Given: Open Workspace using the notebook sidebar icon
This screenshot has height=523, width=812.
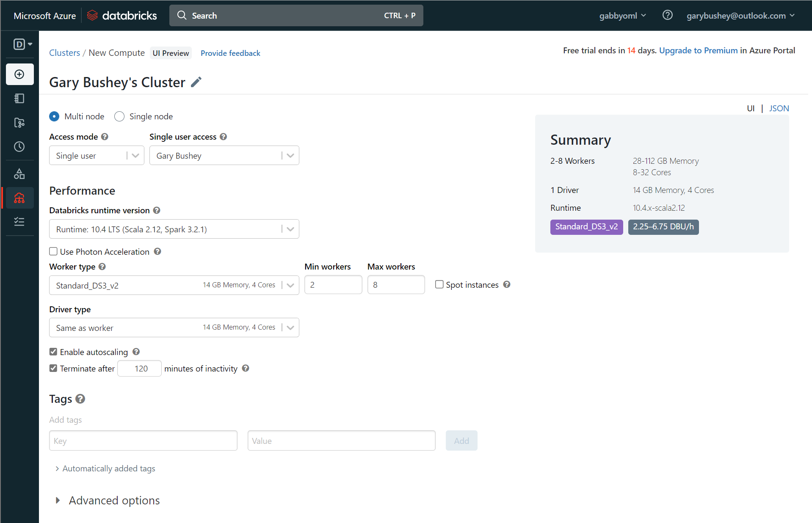Looking at the screenshot, I should coord(19,98).
